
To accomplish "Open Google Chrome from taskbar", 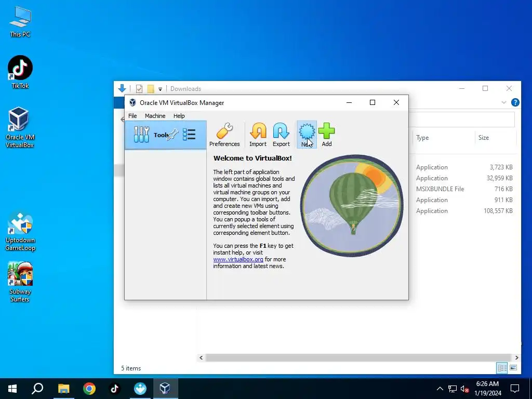I will (x=89, y=389).
